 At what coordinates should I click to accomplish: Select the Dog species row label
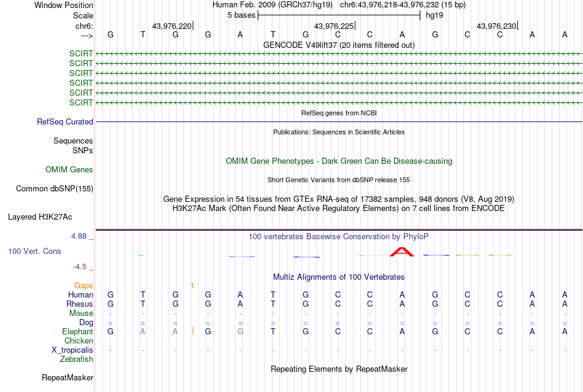86,323
